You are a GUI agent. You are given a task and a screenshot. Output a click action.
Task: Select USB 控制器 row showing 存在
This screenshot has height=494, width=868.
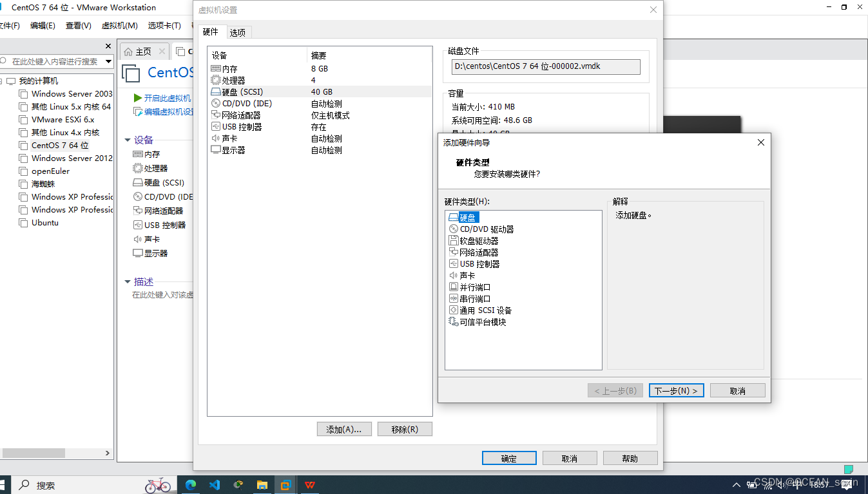(x=320, y=127)
